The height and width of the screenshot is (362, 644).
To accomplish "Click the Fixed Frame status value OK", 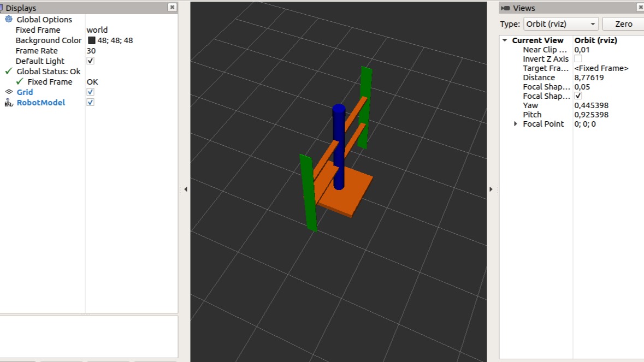I will [92, 82].
